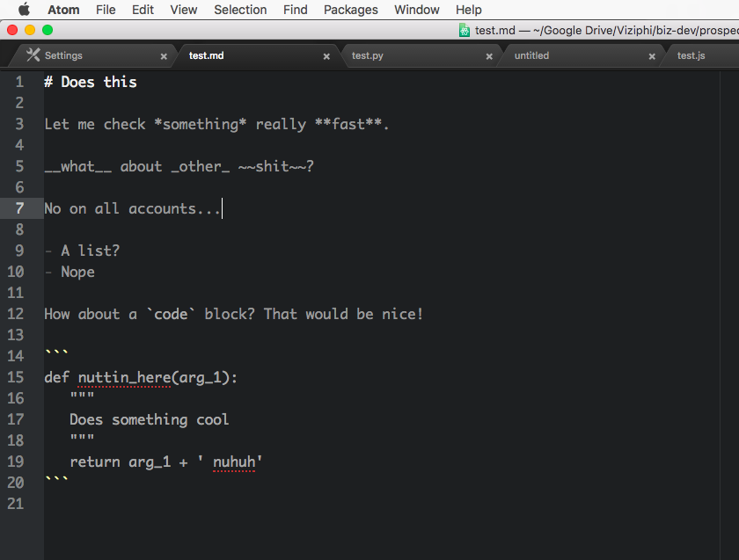This screenshot has width=739, height=560.
Task: Open the Window menu
Action: pyautogui.click(x=417, y=10)
